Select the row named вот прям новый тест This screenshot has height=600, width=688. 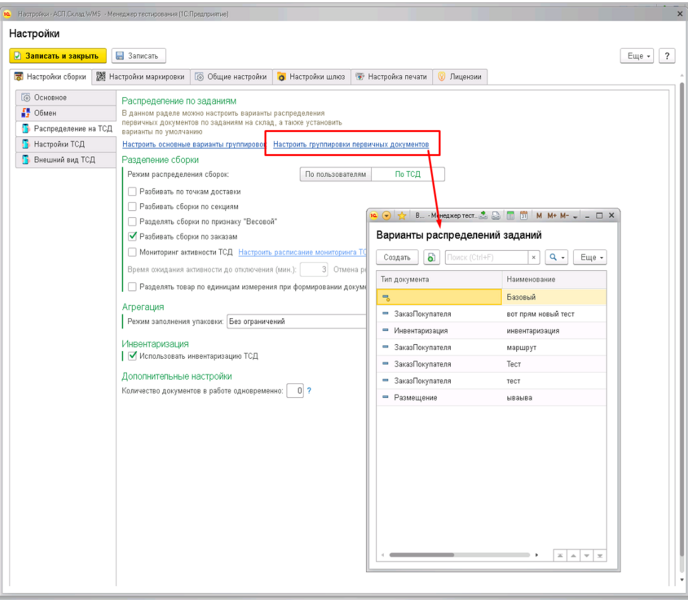pyautogui.click(x=491, y=314)
